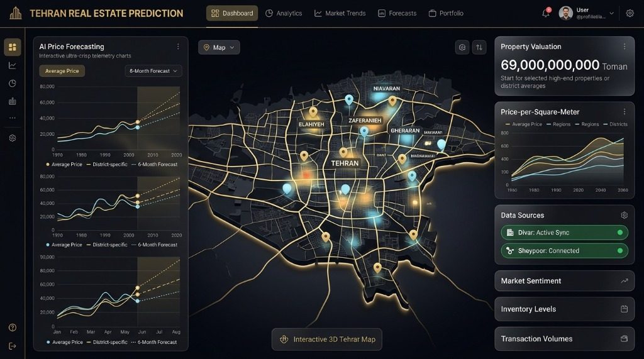Open the Dashboard tab
The width and height of the screenshot is (644, 359).
(232, 13)
